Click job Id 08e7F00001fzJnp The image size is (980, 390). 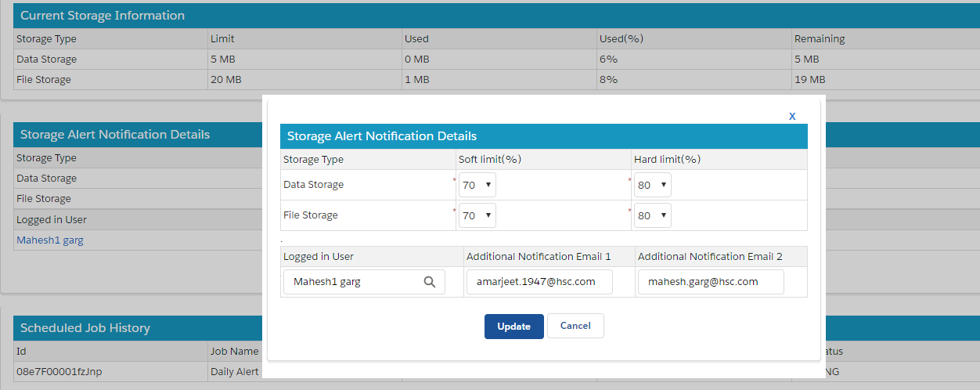pyautogui.click(x=59, y=372)
